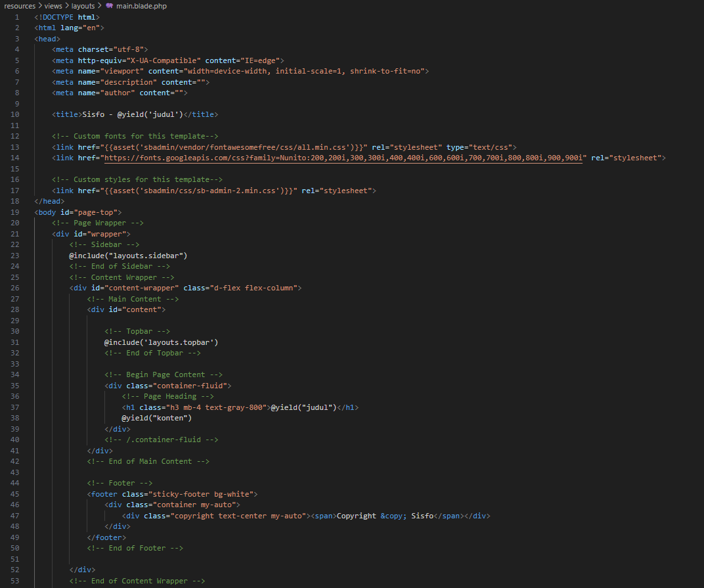The width and height of the screenshot is (704, 588).
Task: Click the "Copyright &copy; Sisfo" span text
Action: click(385, 516)
